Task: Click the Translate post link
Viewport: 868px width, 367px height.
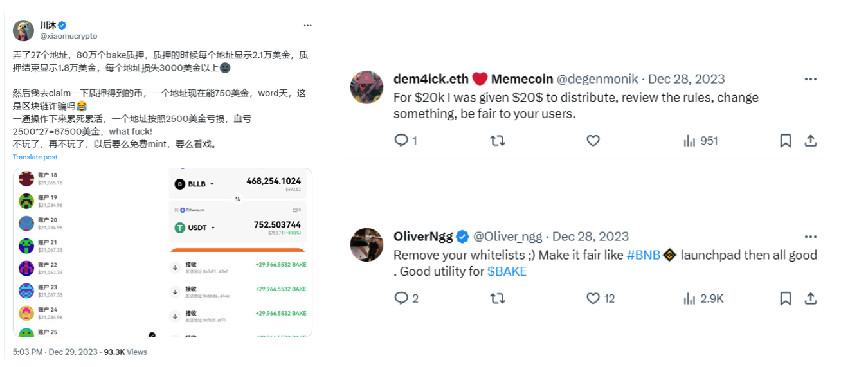Action: pyautogui.click(x=35, y=157)
